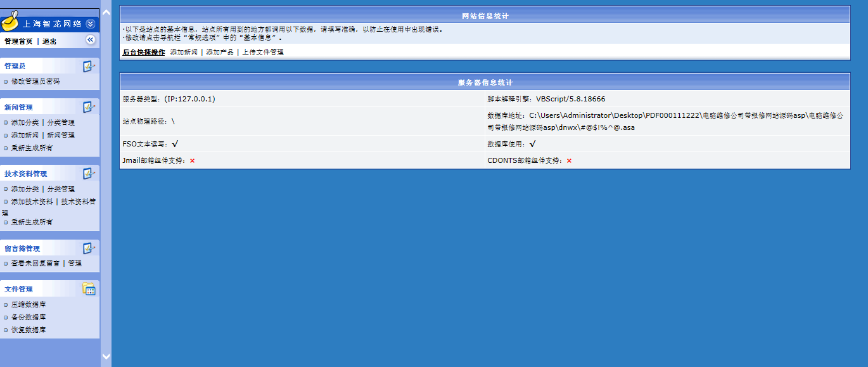Open 新闻管理 link beside 添加新闻
The height and width of the screenshot is (367, 868).
coord(61,136)
